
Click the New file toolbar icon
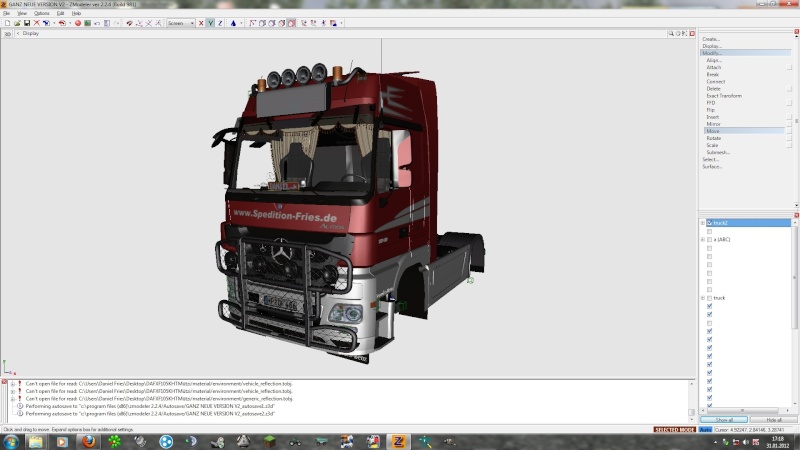[7, 23]
